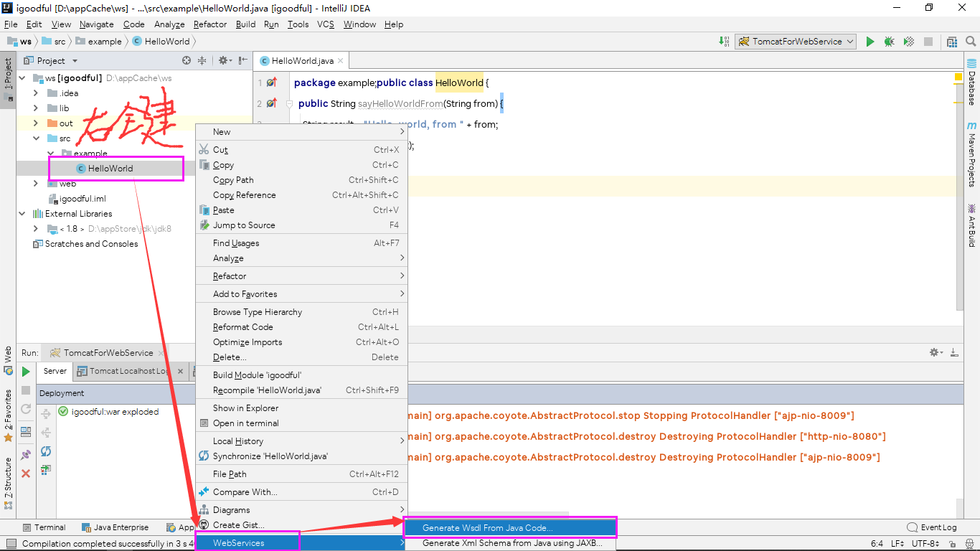Start debugging with the bug icon

pyautogui.click(x=889, y=42)
